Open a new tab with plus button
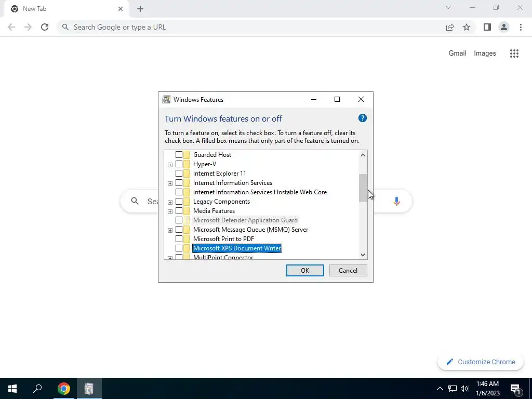 pyautogui.click(x=140, y=9)
